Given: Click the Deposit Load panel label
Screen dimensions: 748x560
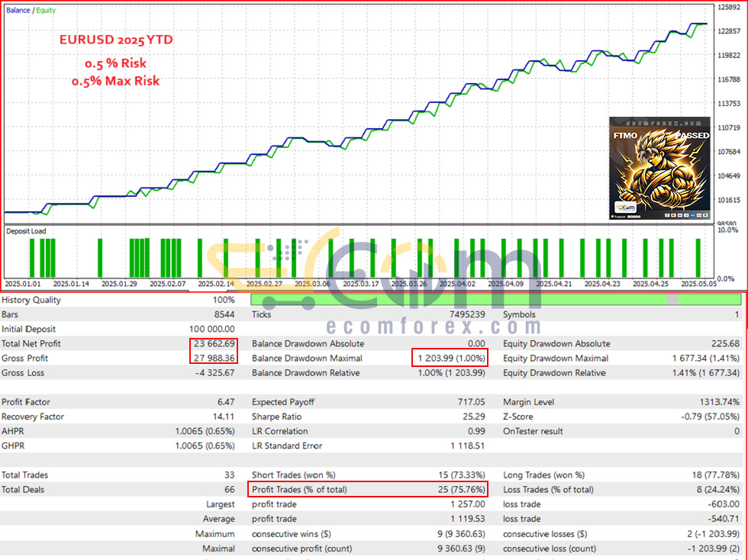Looking at the screenshot, I should point(26,231).
